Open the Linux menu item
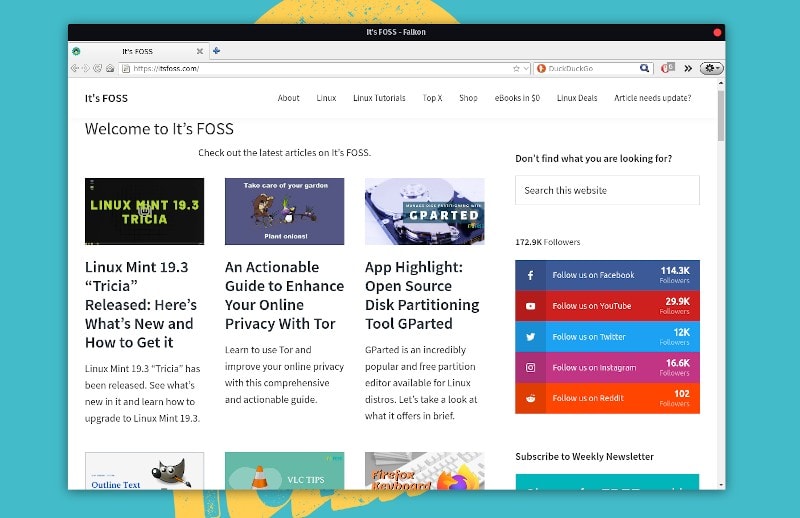Viewport: 800px width, 518px height. (326, 98)
